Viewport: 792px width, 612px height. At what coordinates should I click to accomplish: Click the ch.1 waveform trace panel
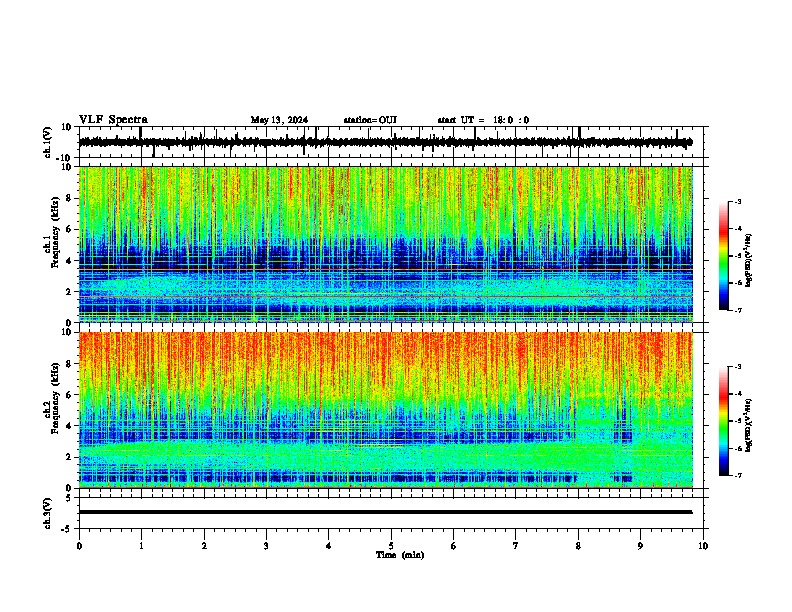pyautogui.click(x=391, y=142)
